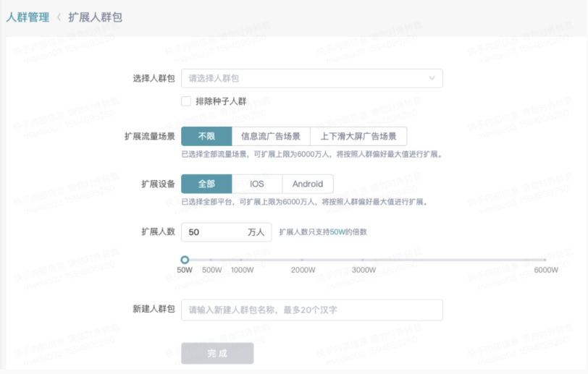
Task: Click the 6000W slider end mark
Action: click(x=545, y=260)
